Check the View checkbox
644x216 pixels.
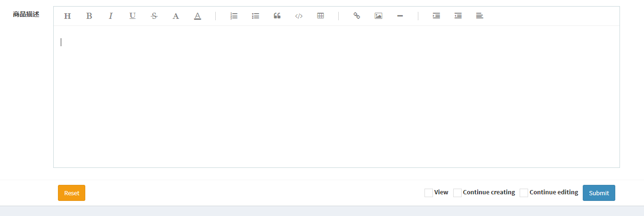coord(429,193)
